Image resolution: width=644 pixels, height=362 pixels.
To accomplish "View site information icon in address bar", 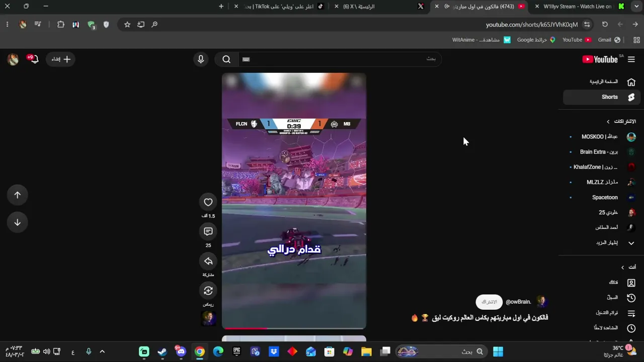I will pos(587,24).
